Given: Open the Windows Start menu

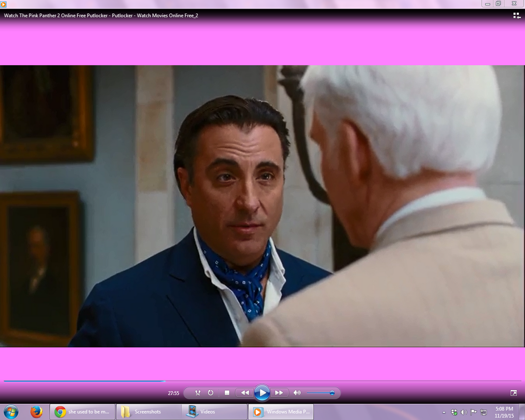Looking at the screenshot, I should 10,412.
